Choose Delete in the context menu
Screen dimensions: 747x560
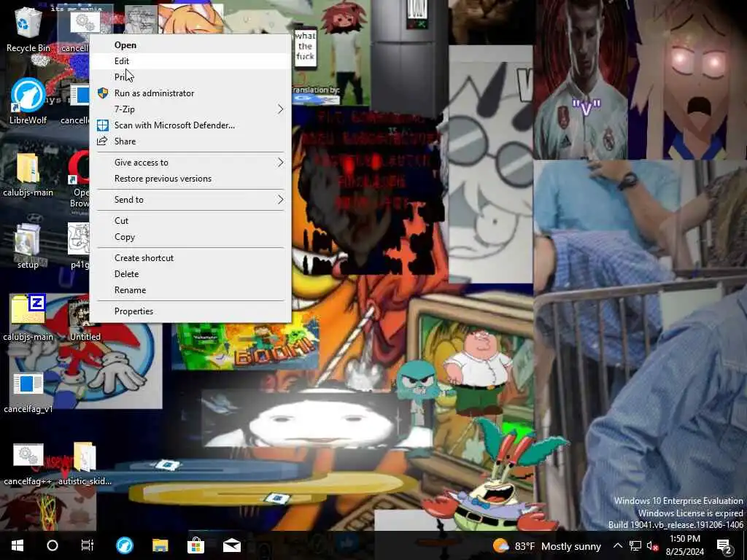click(190, 274)
